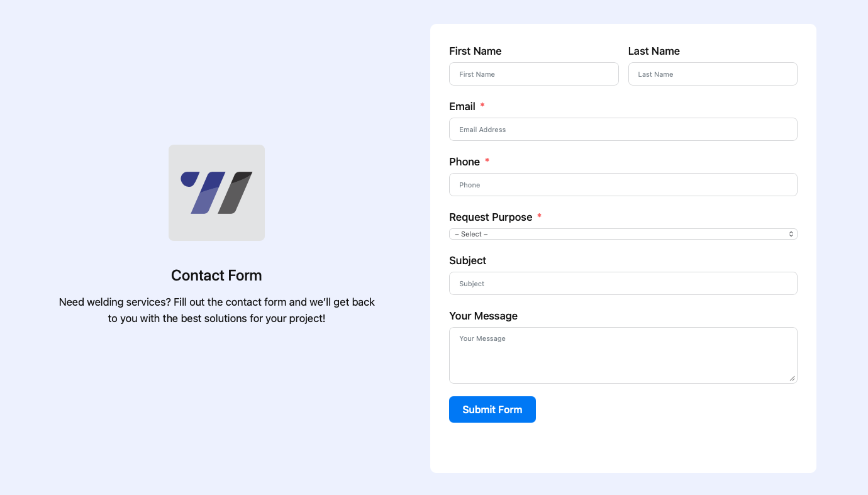Click the Phone field label
The height and width of the screenshot is (495, 868).
(464, 162)
